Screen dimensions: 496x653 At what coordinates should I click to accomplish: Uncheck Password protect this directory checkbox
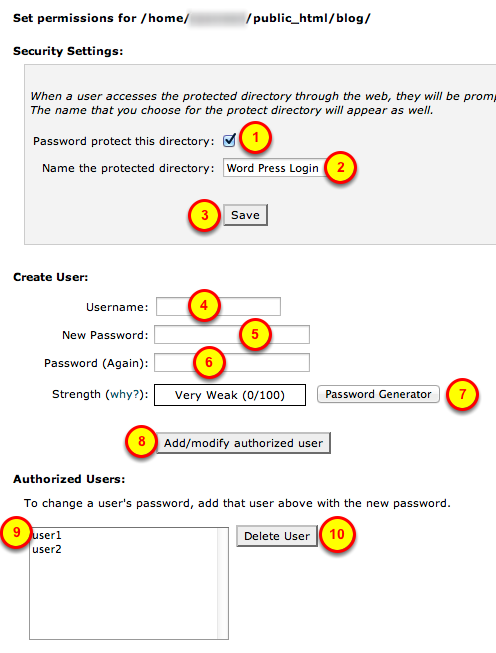(x=229, y=140)
